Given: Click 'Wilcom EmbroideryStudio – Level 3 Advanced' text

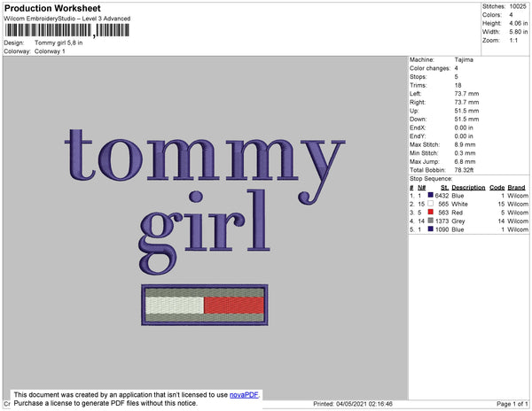Looking at the screenshot, I should point(67,19).
